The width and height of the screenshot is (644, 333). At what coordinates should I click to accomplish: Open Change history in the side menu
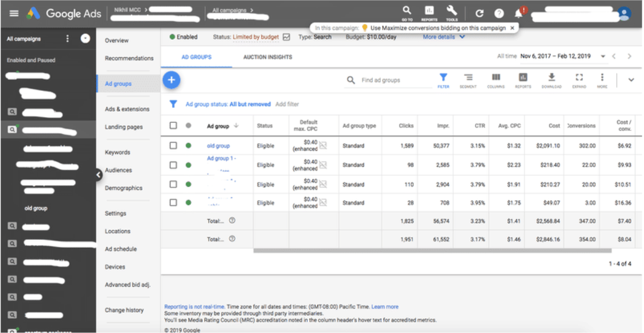[x=124, y=310]
